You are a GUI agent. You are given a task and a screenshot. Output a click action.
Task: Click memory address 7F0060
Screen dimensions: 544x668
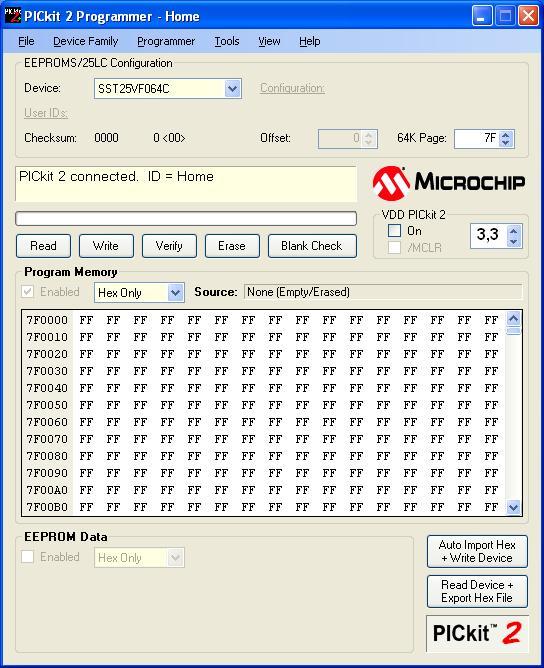pyautogui.click(x=47, y=422)
